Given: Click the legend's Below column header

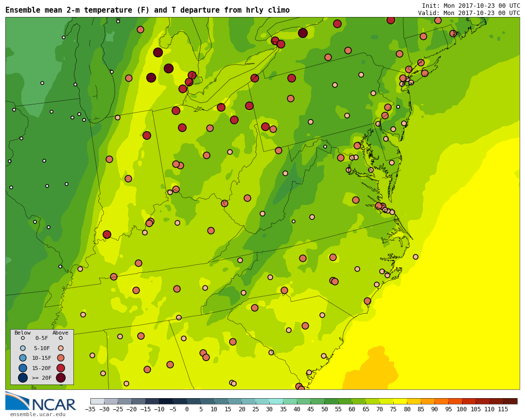Looking at the screenshot, I should point(22,333).
